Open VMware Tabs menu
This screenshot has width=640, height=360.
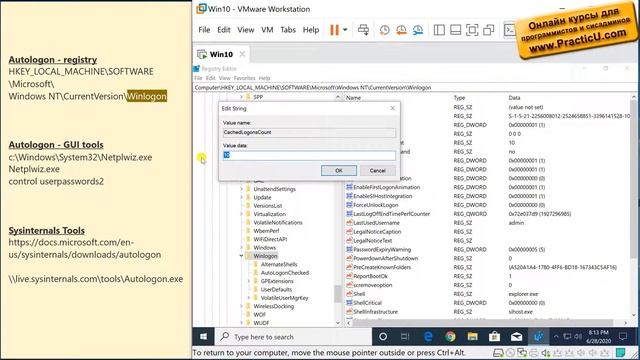point(288,30)
